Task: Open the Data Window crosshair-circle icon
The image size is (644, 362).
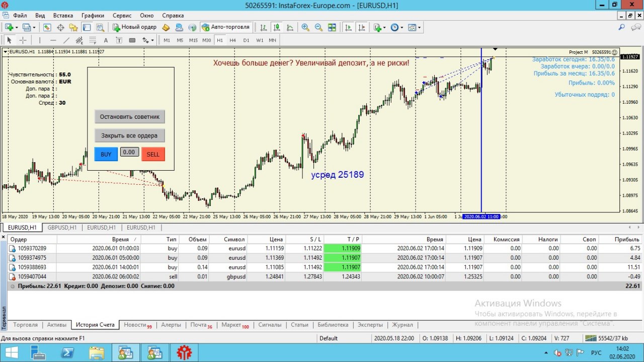Action: pos(60,27)
